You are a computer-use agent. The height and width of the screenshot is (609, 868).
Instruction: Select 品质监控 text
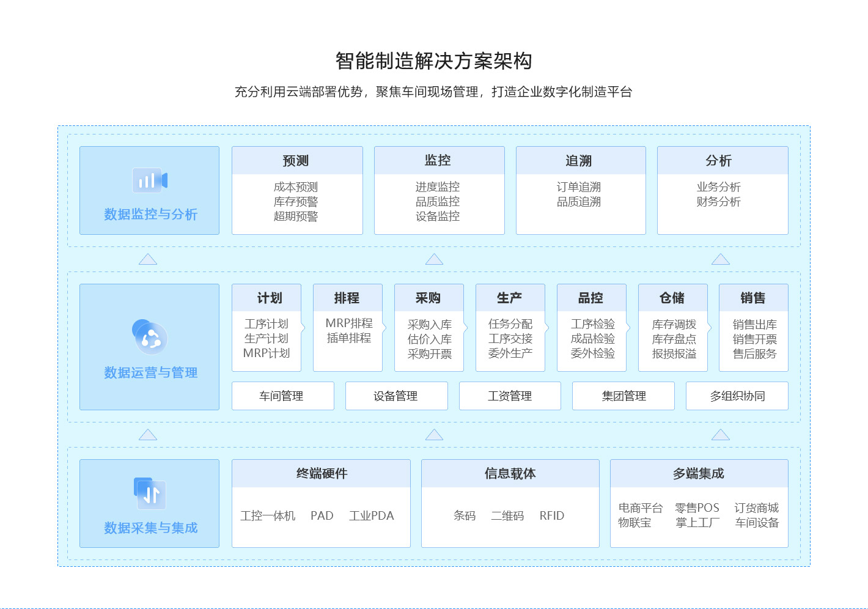(438, 202)
